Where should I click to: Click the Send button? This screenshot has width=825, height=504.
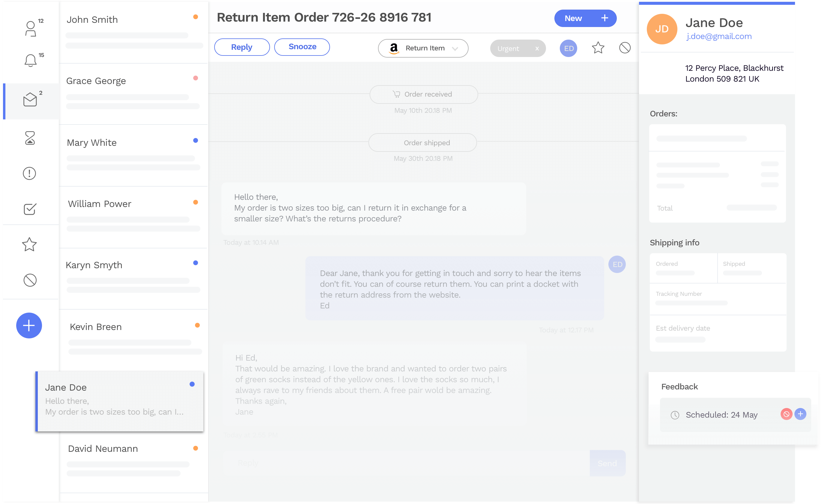pos(607,463)
